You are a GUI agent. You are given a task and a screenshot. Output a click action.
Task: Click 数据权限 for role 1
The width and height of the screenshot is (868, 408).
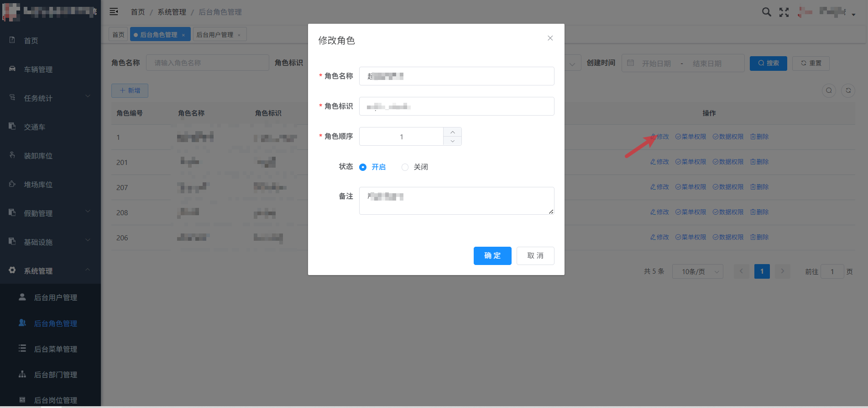click(x=728, y=137)
